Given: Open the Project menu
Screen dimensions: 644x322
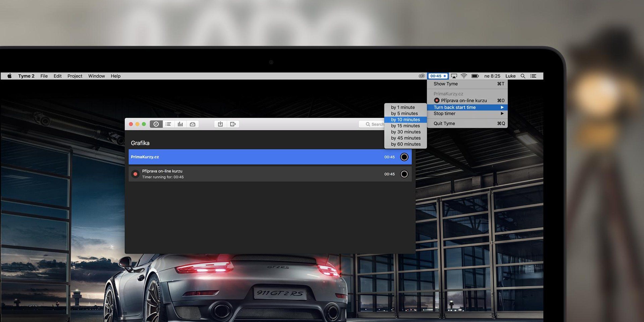Looking at the screenshot, I should pos(75,76).
